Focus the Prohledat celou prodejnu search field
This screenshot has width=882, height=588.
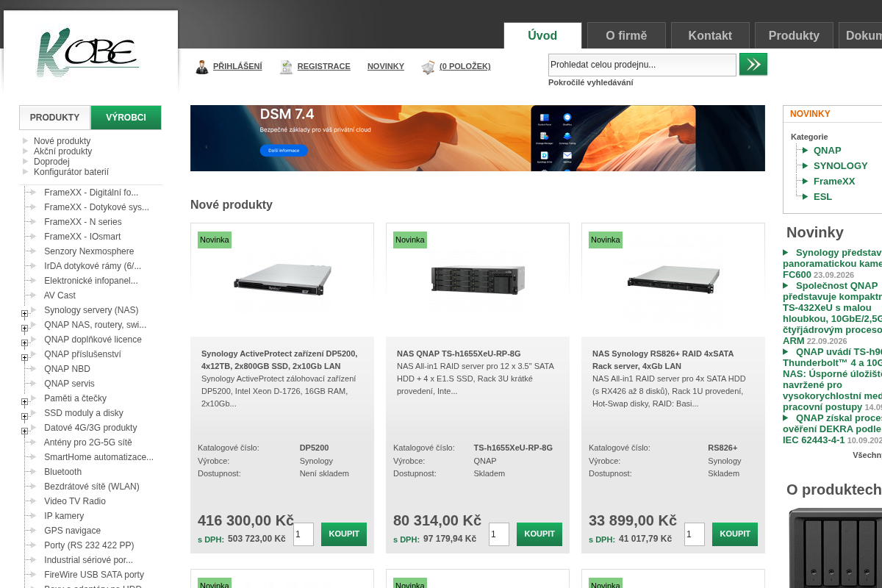(642, 65)
